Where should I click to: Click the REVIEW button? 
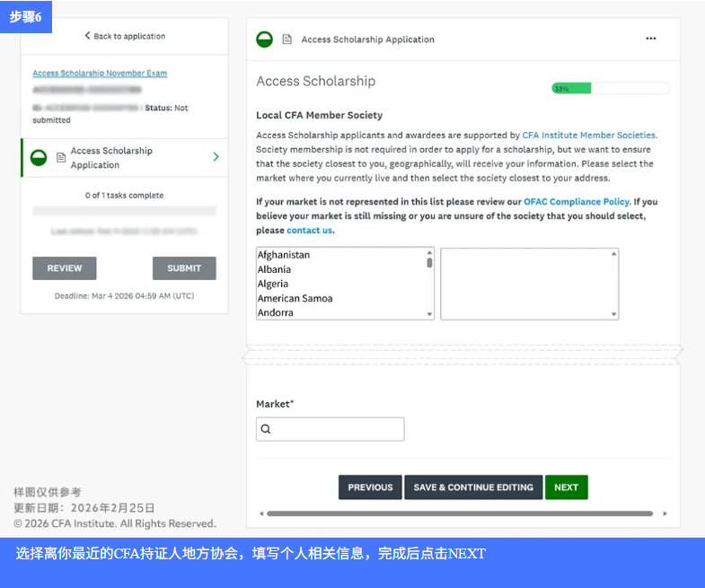point(65,268)
